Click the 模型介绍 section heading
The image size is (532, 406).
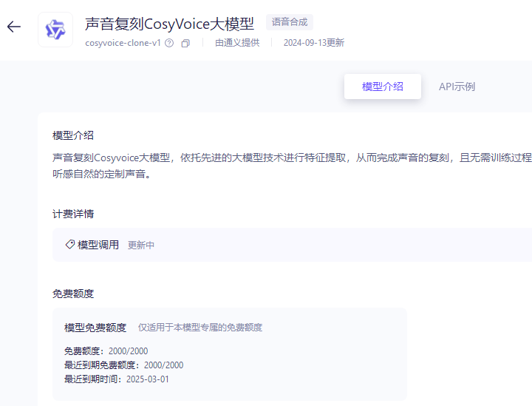click(73, 135)
